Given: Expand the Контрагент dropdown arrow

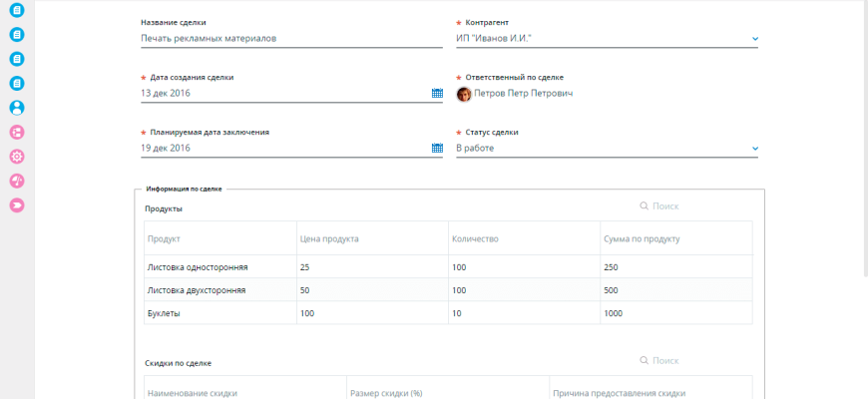Looking at the screenshot, I should click(754, 39).
